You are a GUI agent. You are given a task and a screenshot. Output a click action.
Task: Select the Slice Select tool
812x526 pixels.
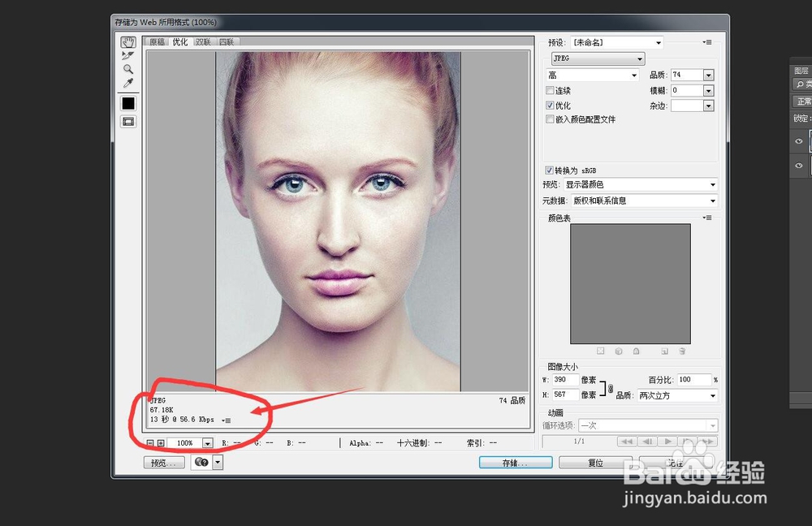pos(128,55)
